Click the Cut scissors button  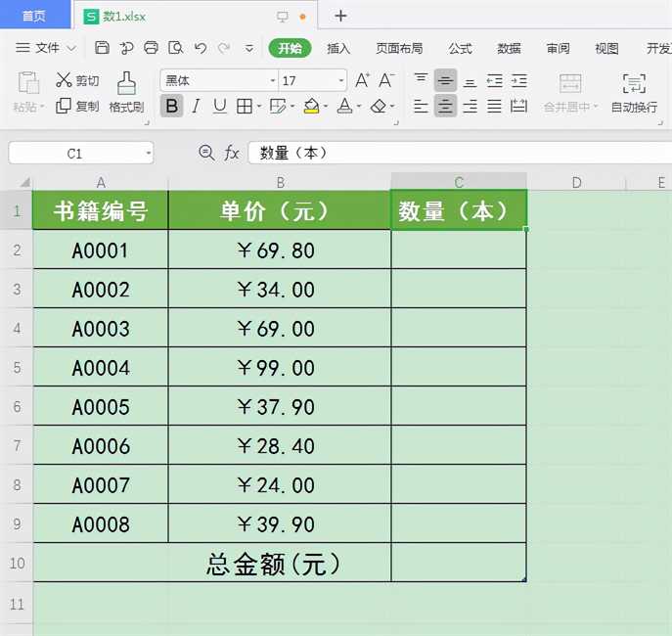point(76,80)
